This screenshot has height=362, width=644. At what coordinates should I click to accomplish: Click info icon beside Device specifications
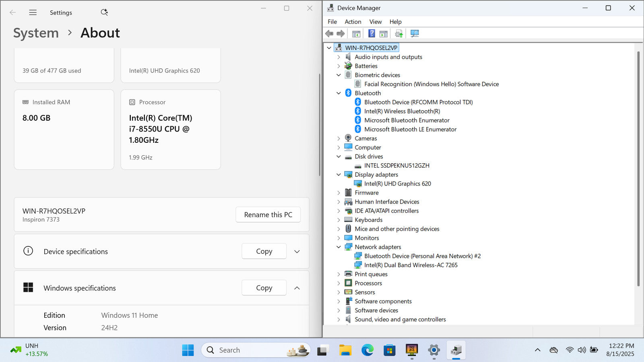pos(28,251)
